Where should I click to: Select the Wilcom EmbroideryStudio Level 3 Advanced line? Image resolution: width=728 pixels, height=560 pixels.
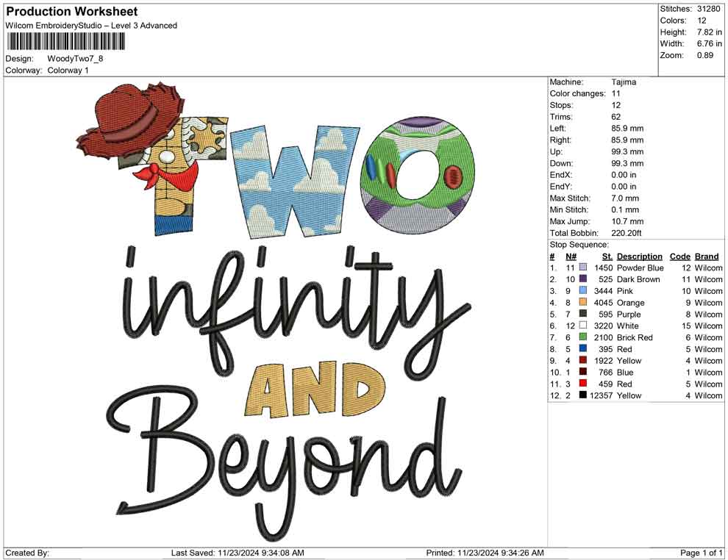coord(91,26)
